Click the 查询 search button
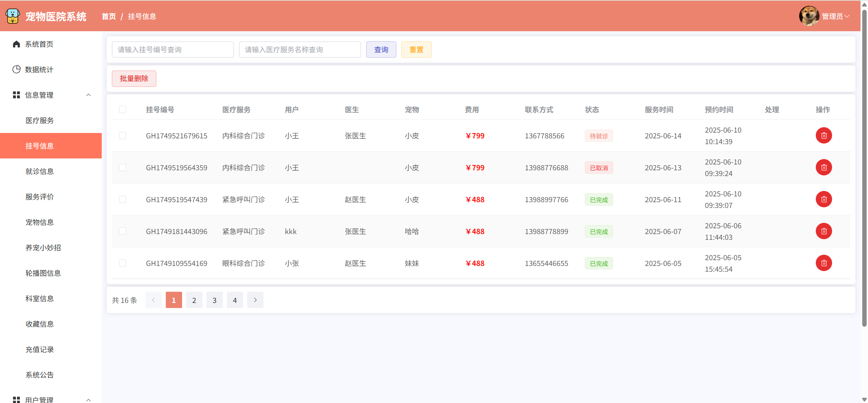Viewport: 868px width, 403px height. [381, 50]
